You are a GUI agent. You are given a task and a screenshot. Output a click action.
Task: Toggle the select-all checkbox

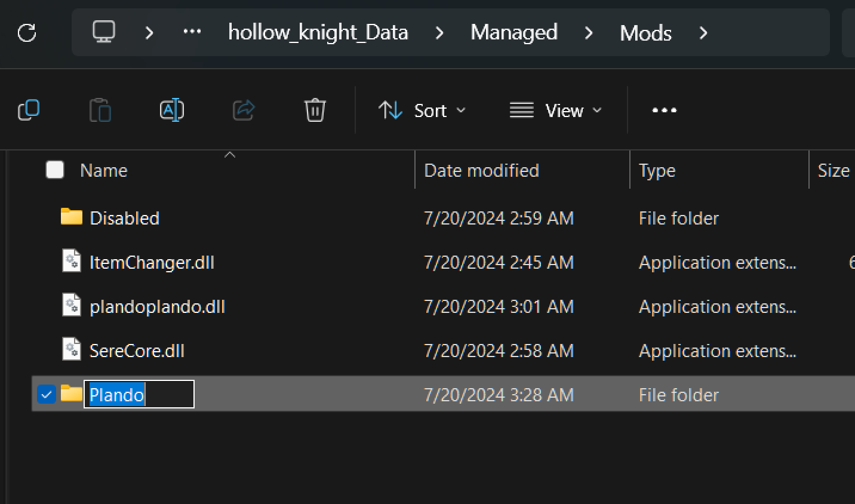point(55,170)
